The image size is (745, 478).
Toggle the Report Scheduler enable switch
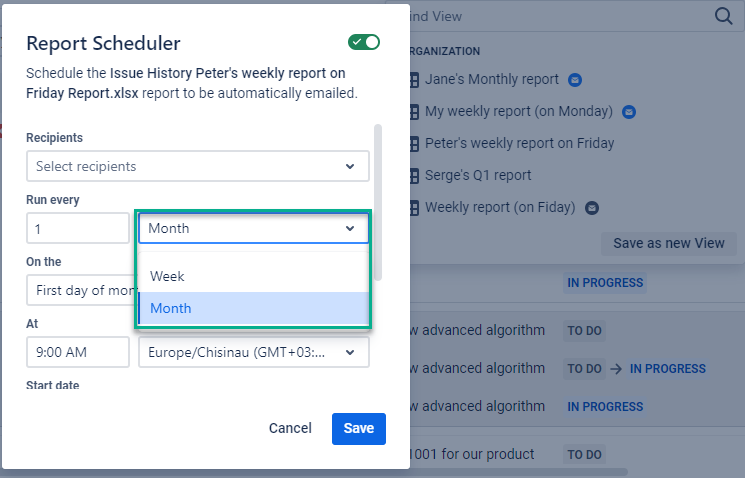[x=364, y=42]
